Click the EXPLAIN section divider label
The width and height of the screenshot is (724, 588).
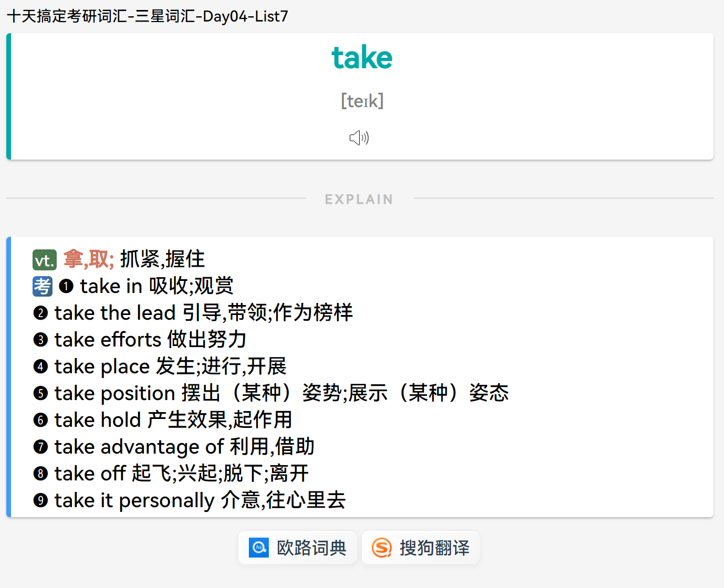tap(359, 199)
